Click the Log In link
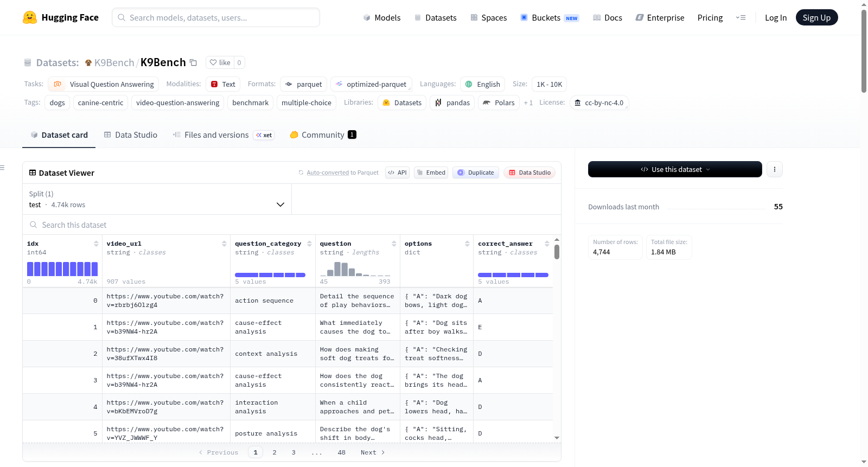 point(776,17)
